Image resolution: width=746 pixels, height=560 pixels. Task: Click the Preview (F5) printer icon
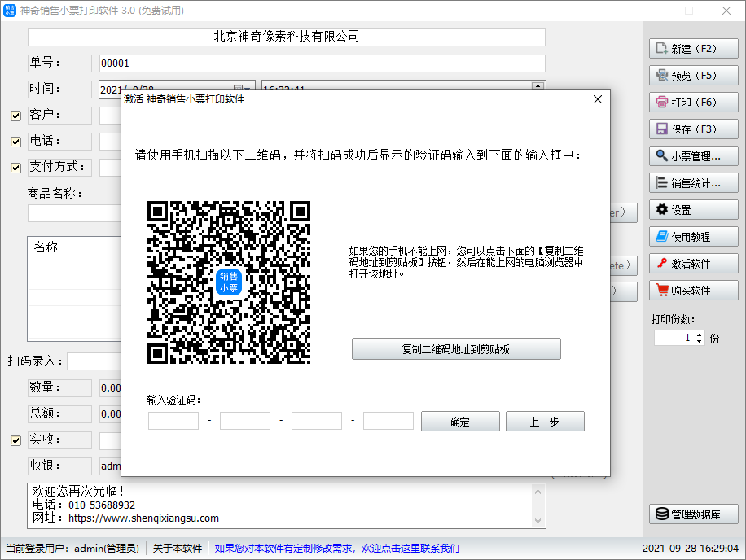coord(662,75)
